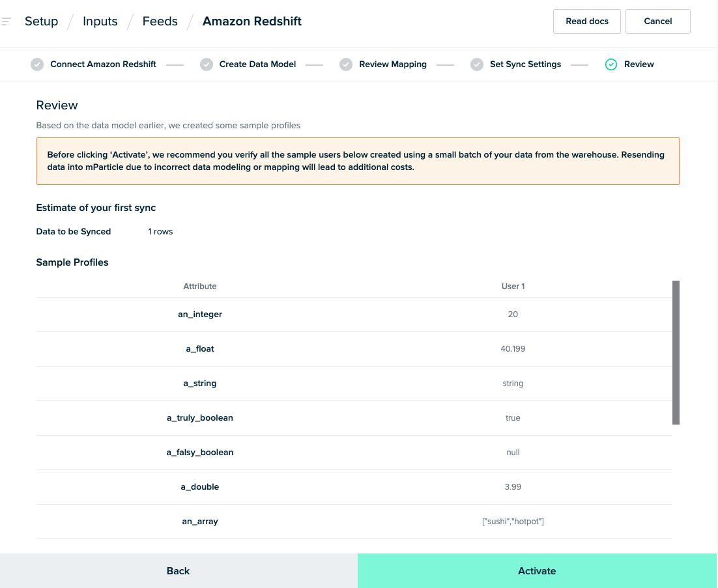Go to Connect Amazon Redshift step

103,64
